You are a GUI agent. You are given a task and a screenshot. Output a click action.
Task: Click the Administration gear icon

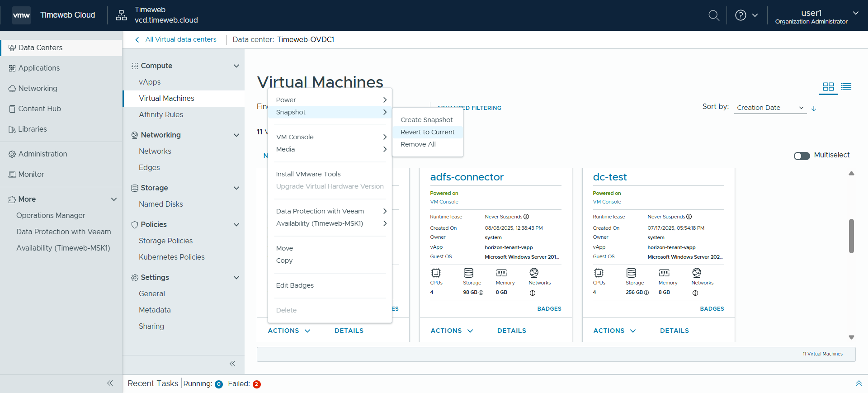tap(12, 154)
